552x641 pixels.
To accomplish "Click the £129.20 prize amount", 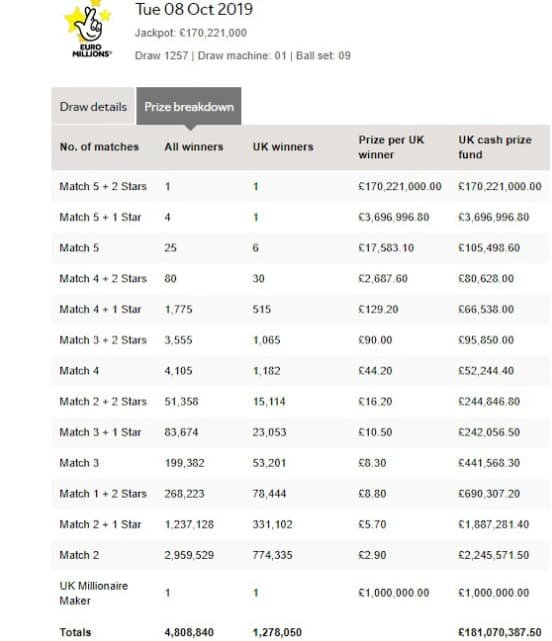I will coord(378,309).
